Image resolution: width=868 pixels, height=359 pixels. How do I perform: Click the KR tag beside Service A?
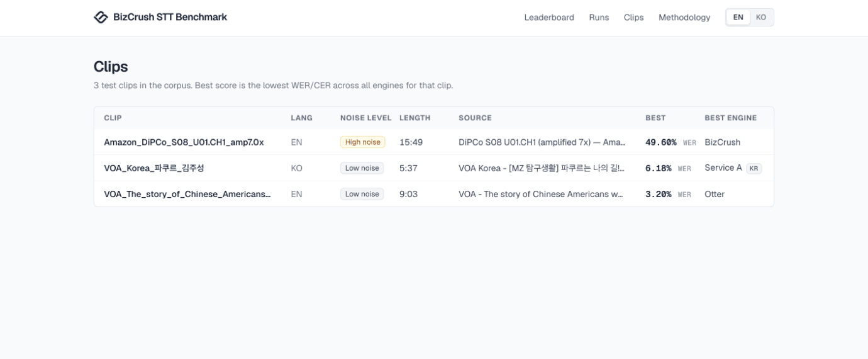(754, 169)
